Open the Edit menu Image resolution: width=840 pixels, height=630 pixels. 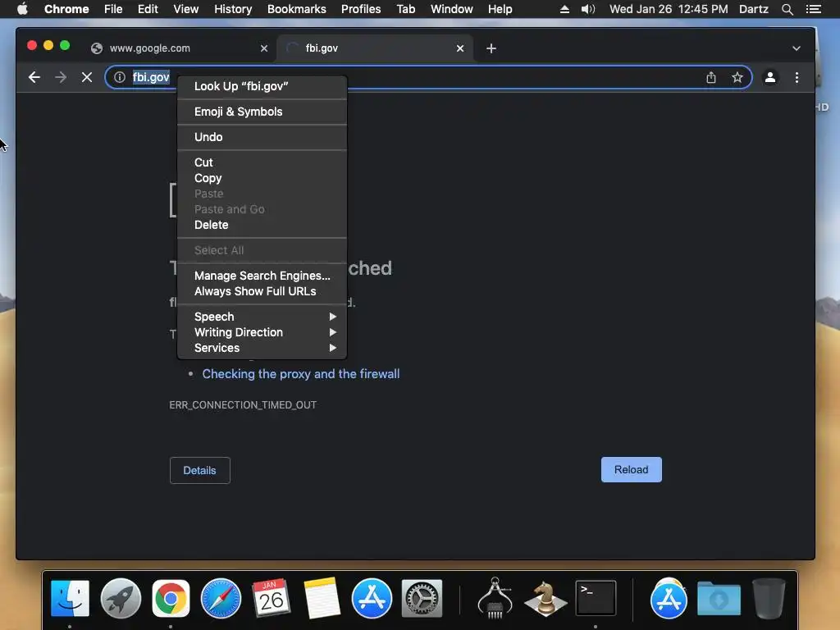[148, 9]
